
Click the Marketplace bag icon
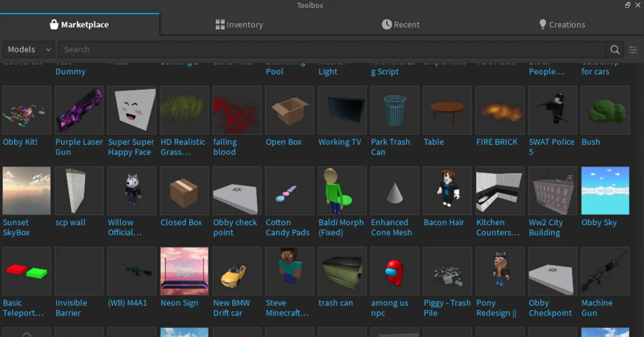tap(54, 24)
